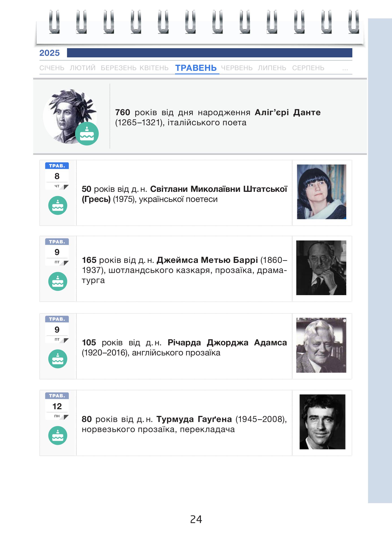Select the active ТРАВЕНЬ tab
Viewport: 392px width, 556px height.
(196, 68)
